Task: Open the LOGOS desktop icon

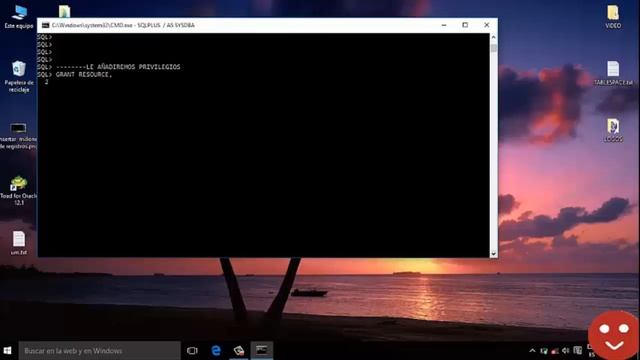Action: [x=613, y=130]
